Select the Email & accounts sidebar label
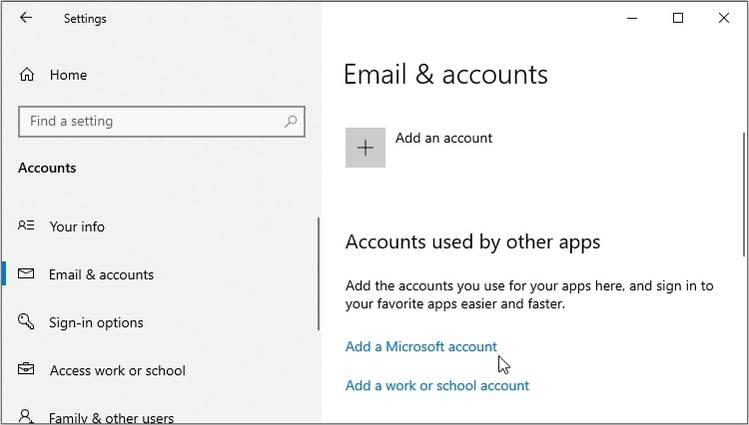 point(101,275)
